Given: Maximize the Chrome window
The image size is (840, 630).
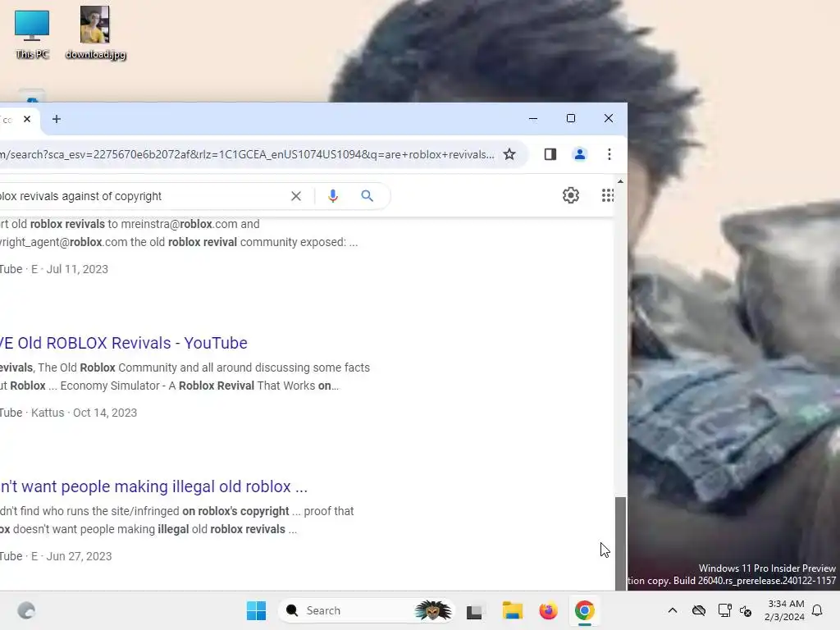Looking at the screenshot, I should (x=571, y=118).
